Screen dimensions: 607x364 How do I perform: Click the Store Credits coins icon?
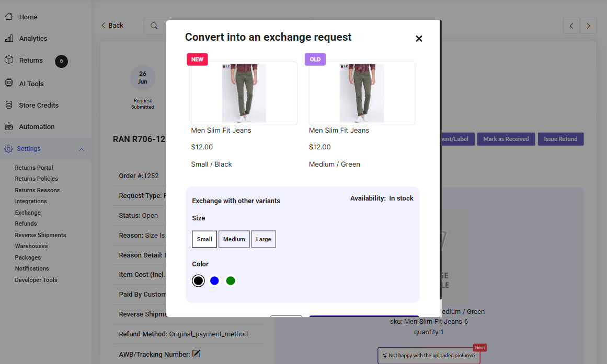pos(9,105)
